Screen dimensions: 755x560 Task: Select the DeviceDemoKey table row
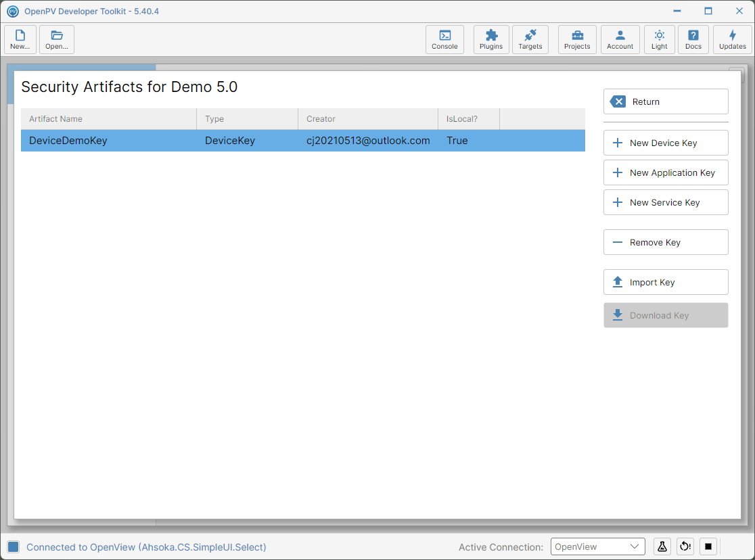[303, 141]
